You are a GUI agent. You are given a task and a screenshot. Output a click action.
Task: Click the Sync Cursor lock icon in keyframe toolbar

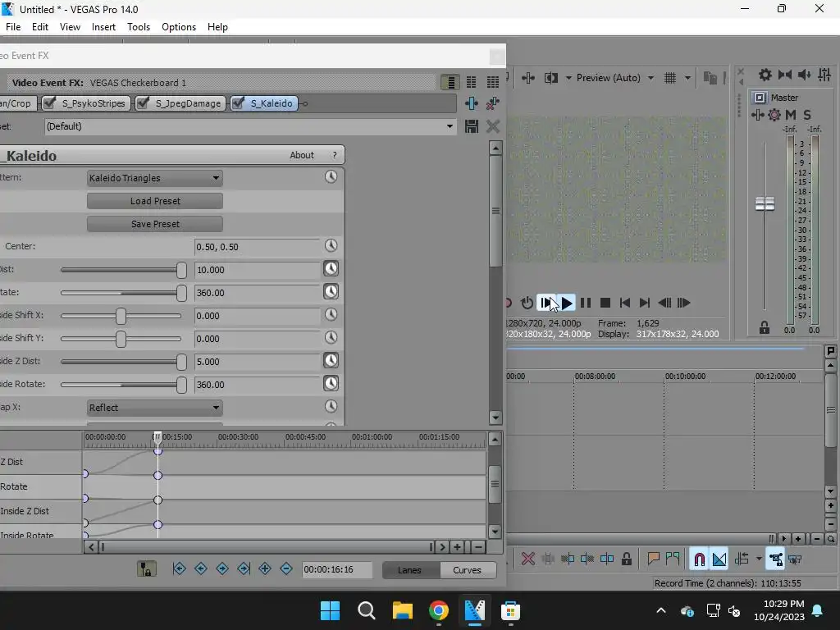pos(146,569)
